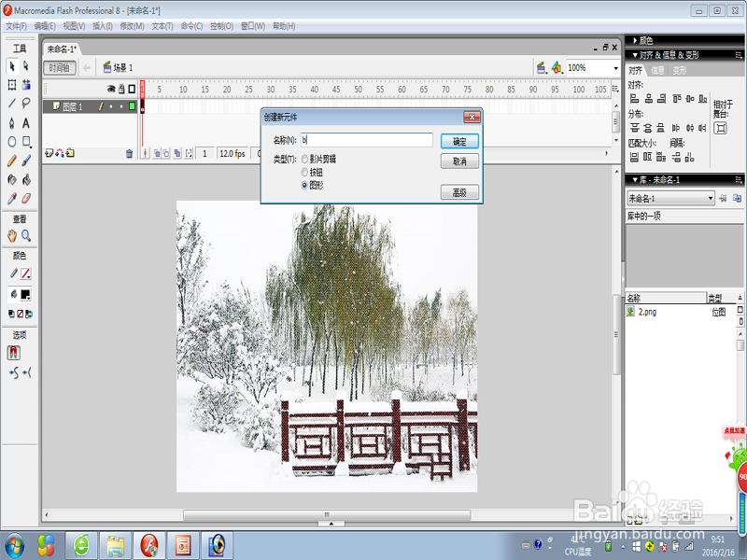
Task: Toggle outline color square for 图层 1
Action: [x=132, y=106]
